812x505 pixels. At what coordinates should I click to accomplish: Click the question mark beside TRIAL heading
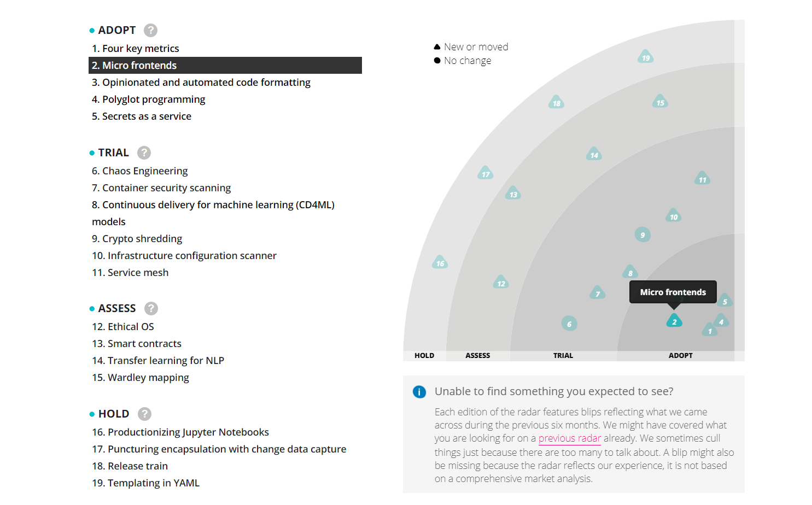click(x=144, y=153)
